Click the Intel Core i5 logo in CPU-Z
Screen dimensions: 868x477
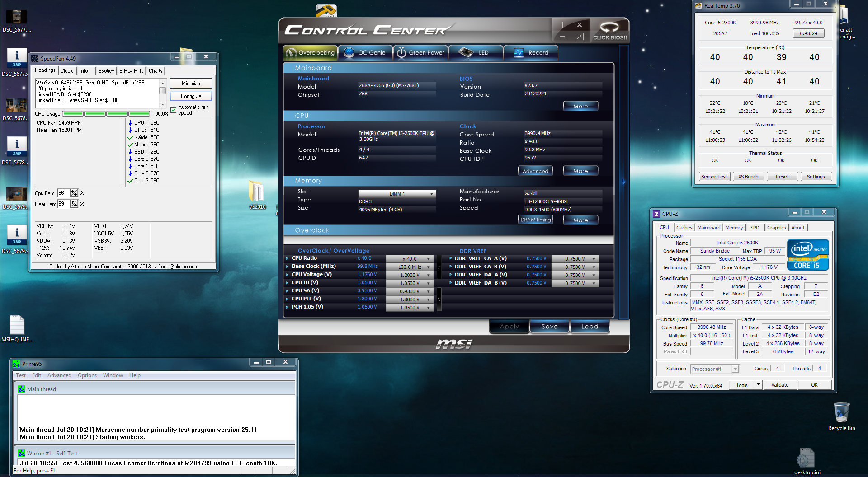click(808, 255)
